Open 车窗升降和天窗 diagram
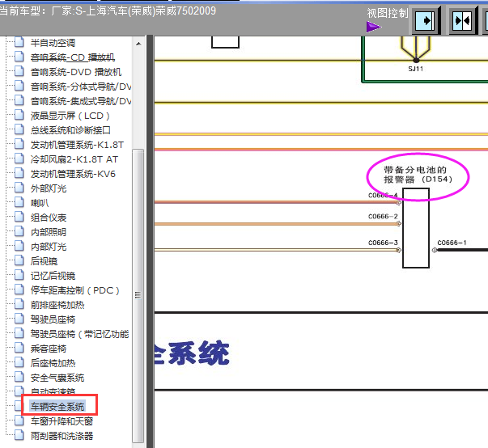Image resolution: width=488 pixels, height=448 pixels. 62,421
